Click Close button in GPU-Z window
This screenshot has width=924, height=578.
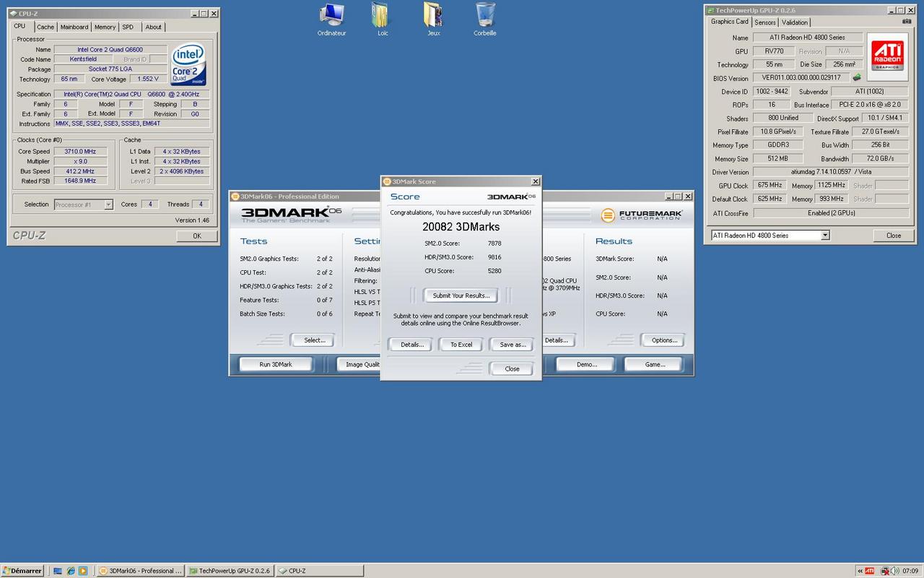pyautogui.click(x=894, y=236)
